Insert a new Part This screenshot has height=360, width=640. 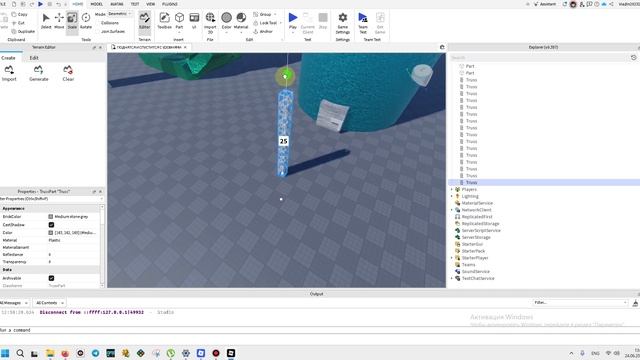coord(179,21)
